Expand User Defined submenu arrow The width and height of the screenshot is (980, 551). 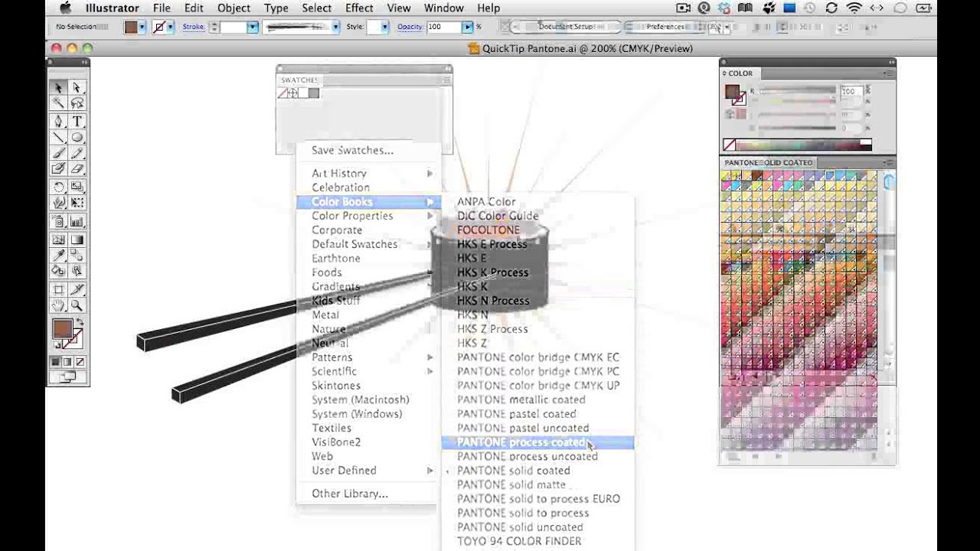[x=430, y=471]
